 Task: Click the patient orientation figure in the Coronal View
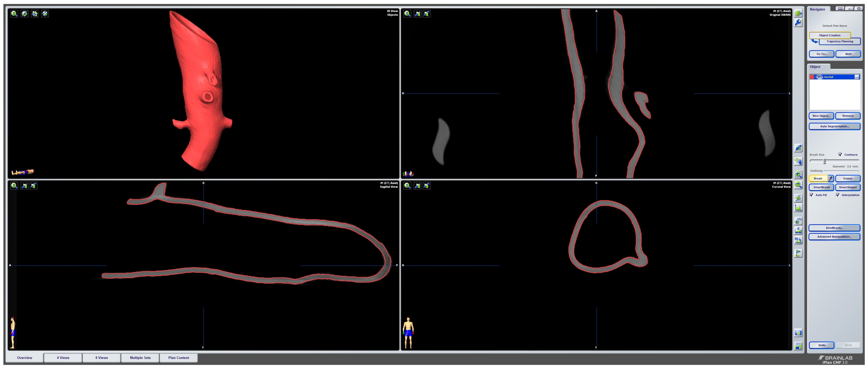click(408, 333)
